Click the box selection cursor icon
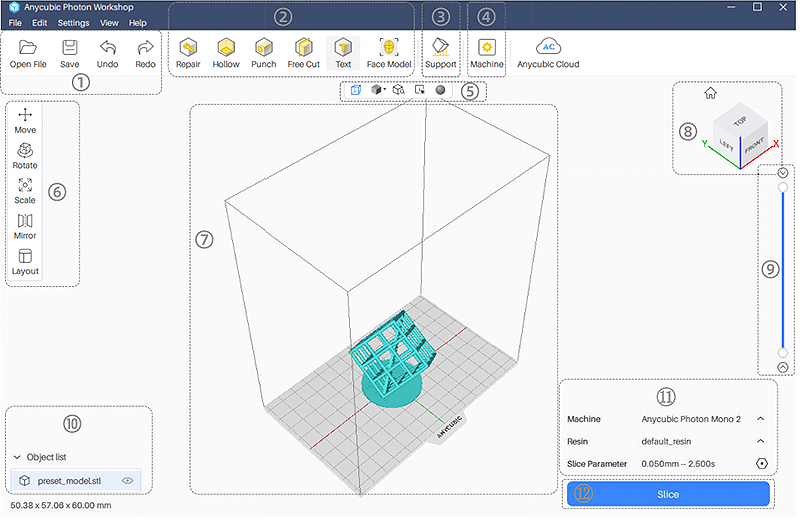This screenshot has height=520, width=800. pos(420,90)
